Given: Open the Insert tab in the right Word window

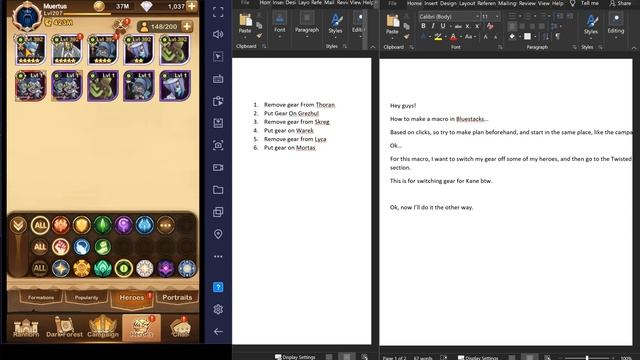Looking at the screenshot, I should 431,3.
